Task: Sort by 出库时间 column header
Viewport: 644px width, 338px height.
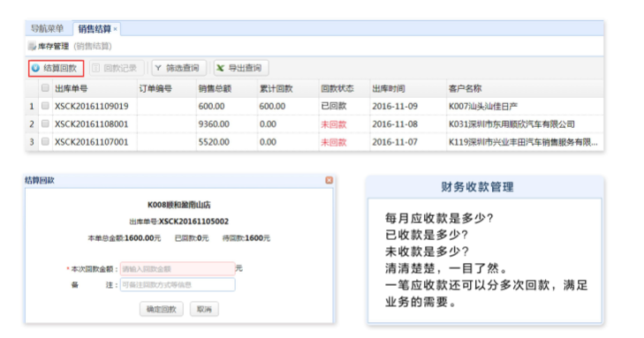Action: [x=389, y=88]
